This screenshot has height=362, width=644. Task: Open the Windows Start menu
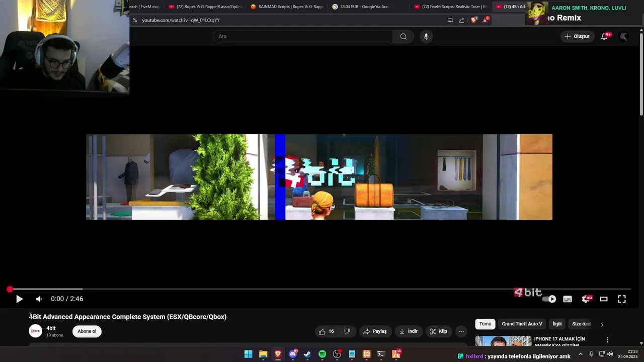pyautogui.click(x=248, y=354)
